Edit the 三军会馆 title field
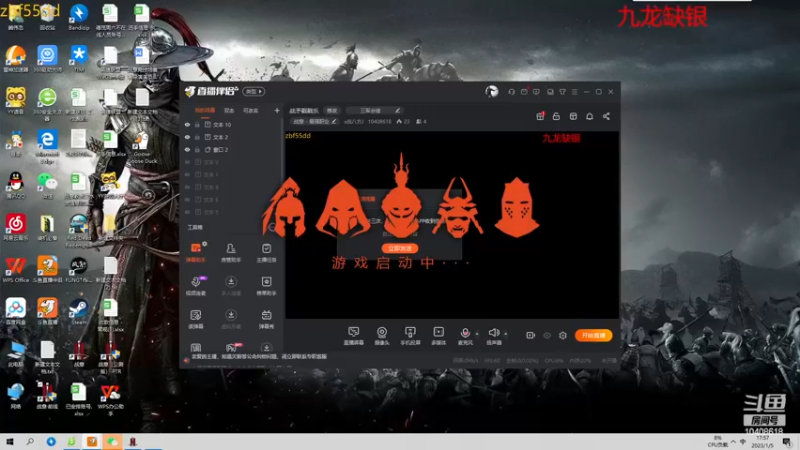Screen dimensions: 800x450 tap(374, 110)
